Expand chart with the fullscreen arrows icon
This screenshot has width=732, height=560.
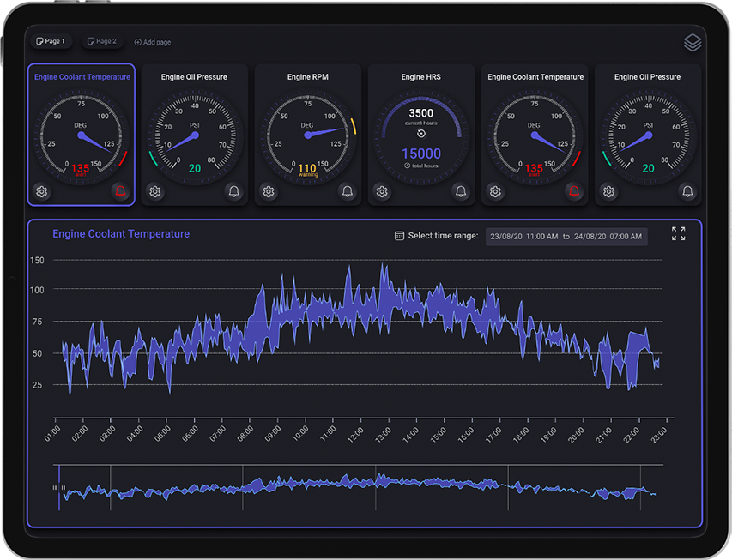[678, 233]
